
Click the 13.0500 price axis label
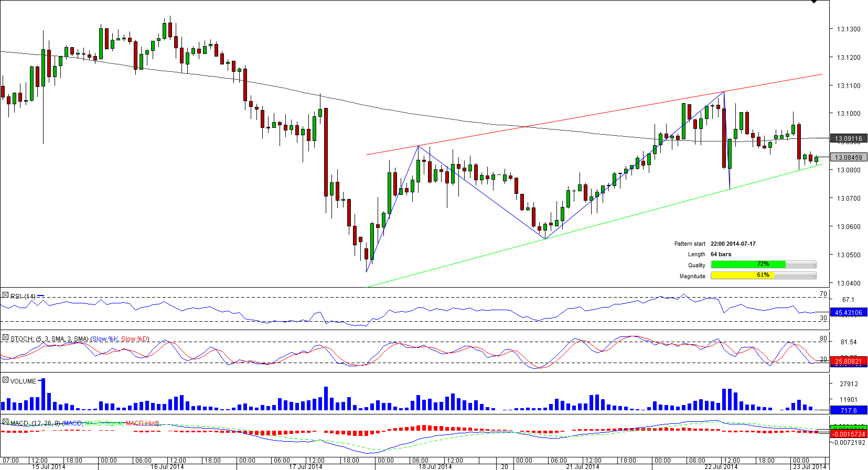[848, 255]
